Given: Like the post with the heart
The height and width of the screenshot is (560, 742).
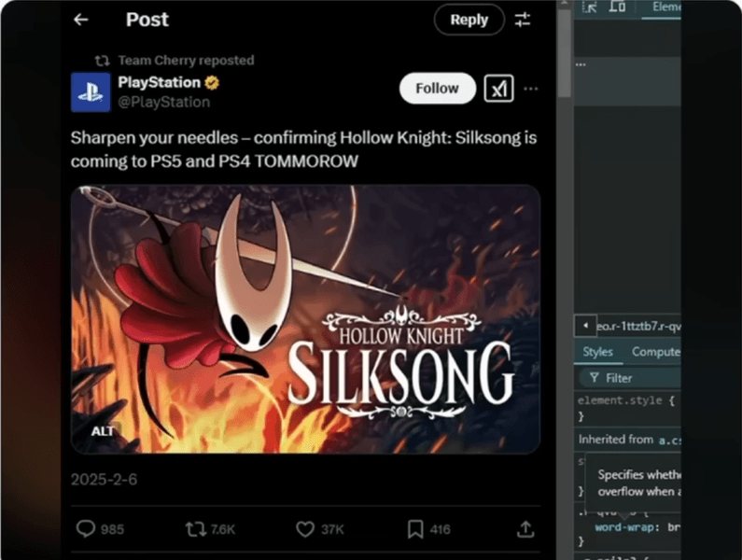Looking at the screenshot, I should point(305,529).
